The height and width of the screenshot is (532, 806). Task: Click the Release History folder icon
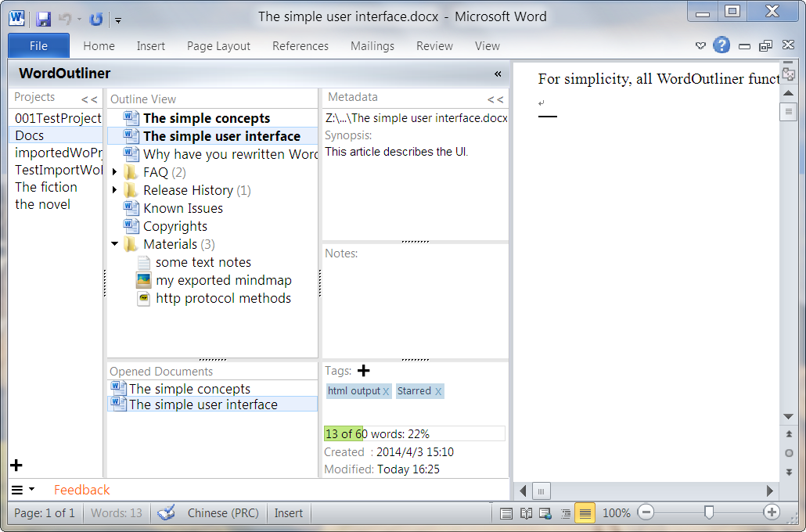click(x=131, y=189)
